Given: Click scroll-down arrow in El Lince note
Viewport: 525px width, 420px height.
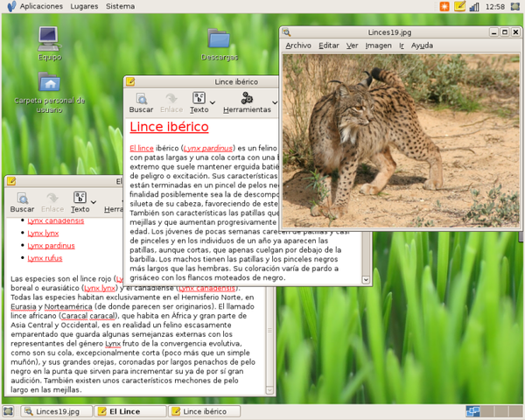Looking at the screenshot, I should [x=269, y=390].
